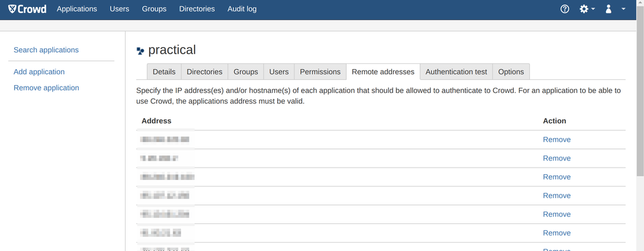Image resolution: width=644 pixels, height=251 pixels.
Task: Open the help question mark icon
Action: click(x=565, y=9)
